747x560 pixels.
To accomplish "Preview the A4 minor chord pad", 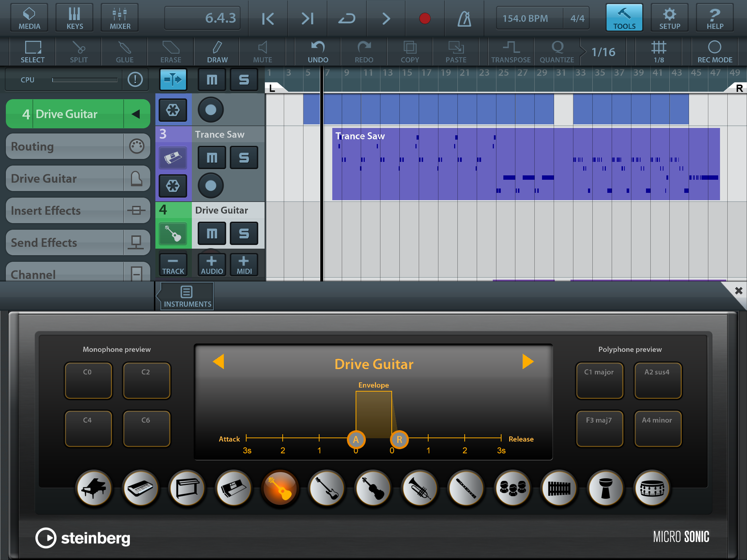I will click(658, 429).
